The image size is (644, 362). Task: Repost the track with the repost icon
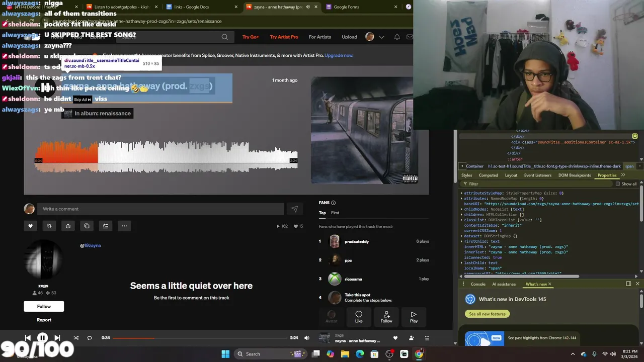pyautogui.click(x=49, y=226)
